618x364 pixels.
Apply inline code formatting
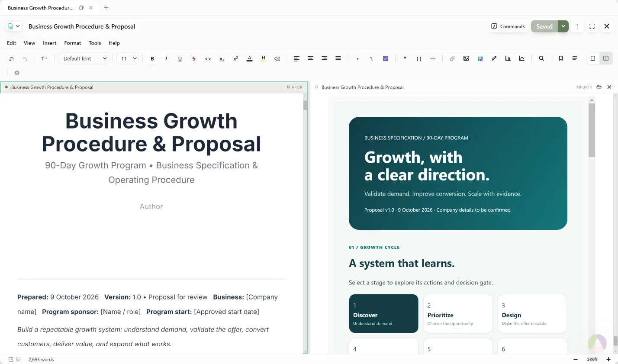(208, 58)
